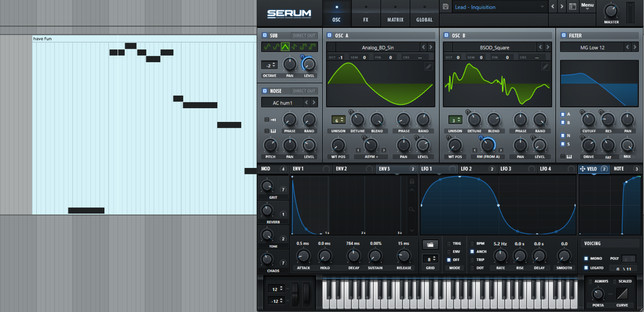
Task: Select previous OSC A warp mode arrow
Action: [358, 150]
